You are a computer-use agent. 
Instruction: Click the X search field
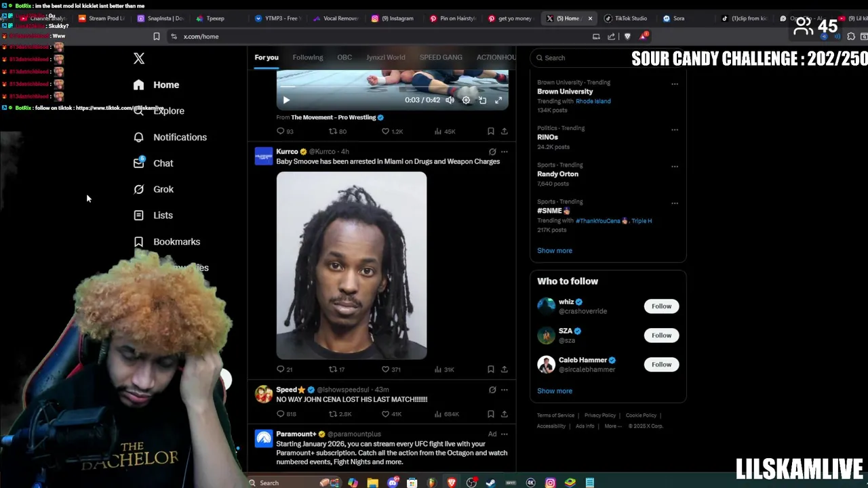coord(607,58)
